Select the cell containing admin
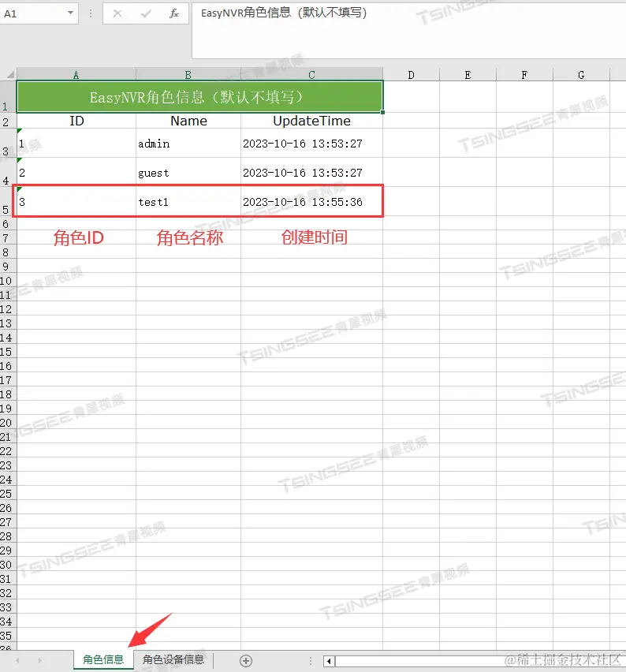 [188, 143]
